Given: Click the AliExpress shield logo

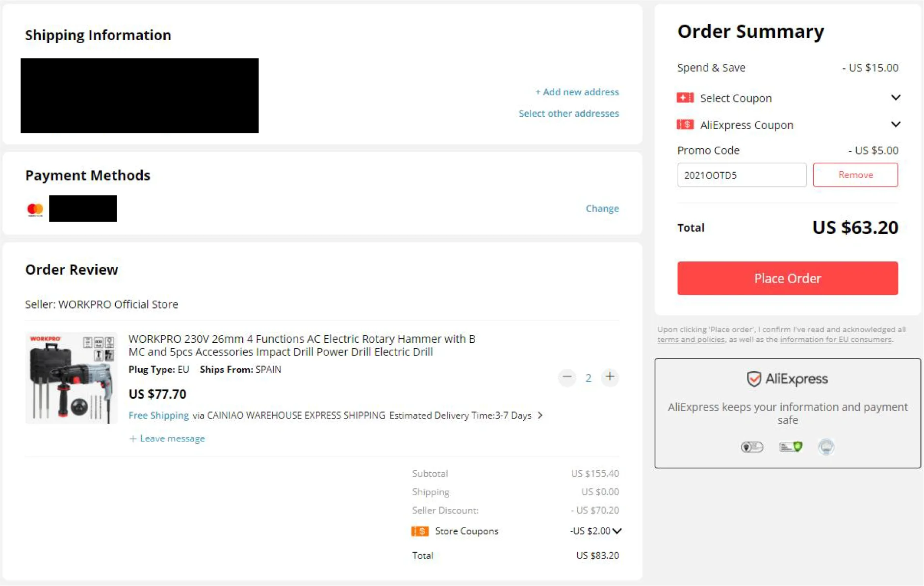Looking at the screenshot, I should coord(753,379).
